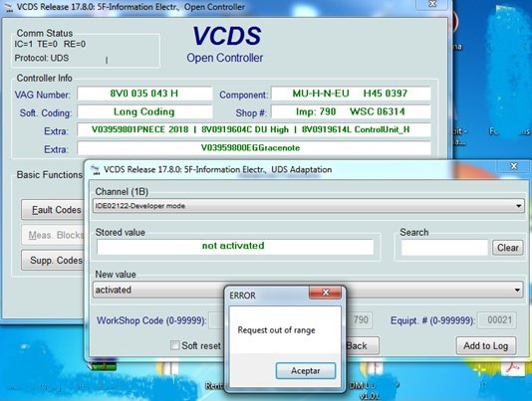
Task: Click Aceptar in the ERROR dialog
Action: click(x=306, y=370)
